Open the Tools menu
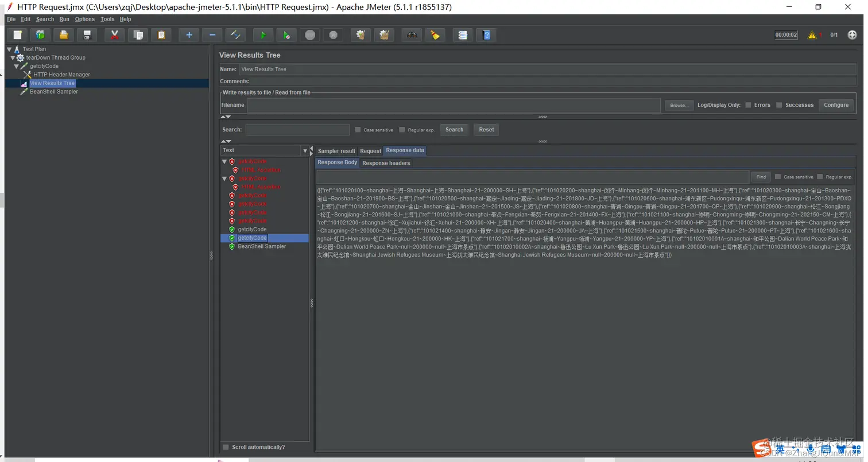The image size is (868, 462). point(107,19)
